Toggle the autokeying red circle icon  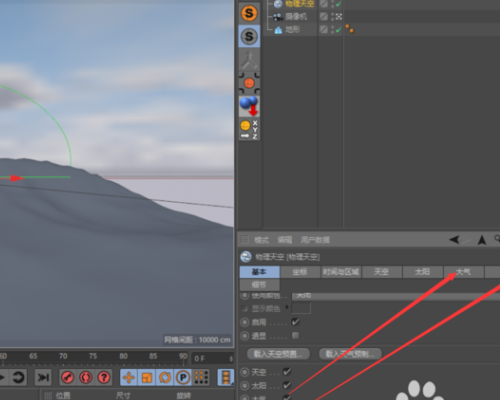(86, 377)
